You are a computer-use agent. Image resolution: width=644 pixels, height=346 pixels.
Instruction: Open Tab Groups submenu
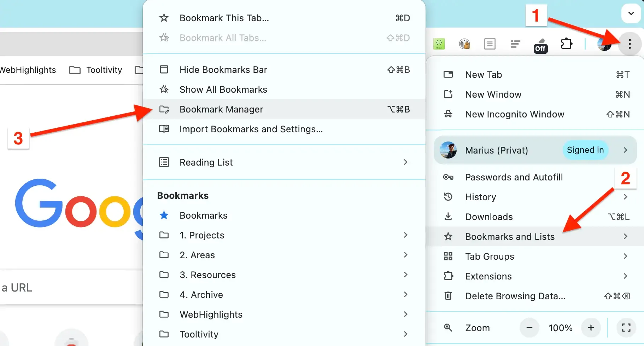pyautogui.click(x=535, y=256)
